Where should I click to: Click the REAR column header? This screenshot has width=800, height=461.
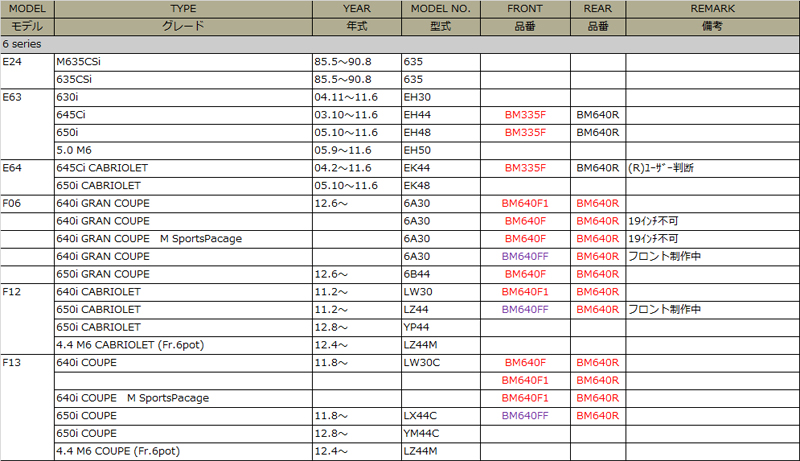tap(598, 9)
